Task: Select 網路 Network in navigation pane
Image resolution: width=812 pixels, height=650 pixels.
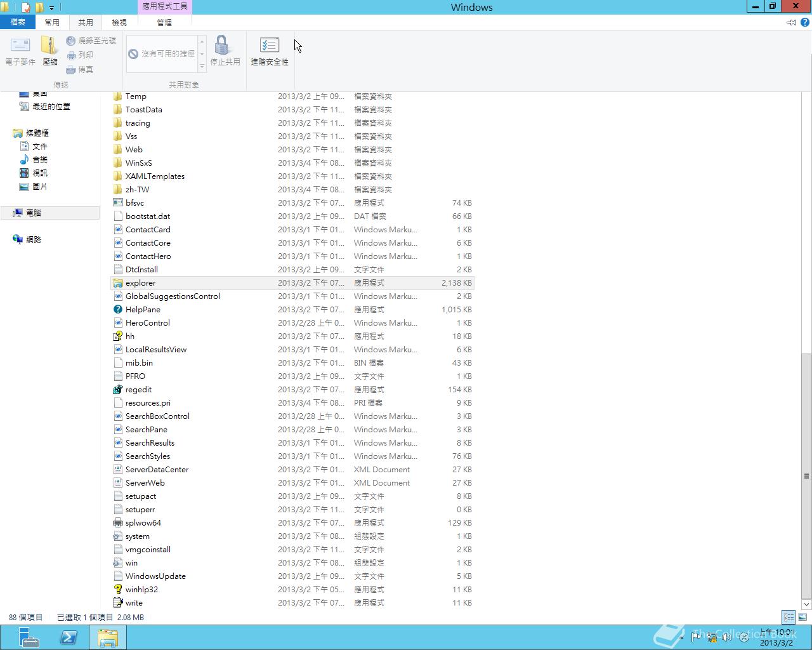Action: (27, 240)
